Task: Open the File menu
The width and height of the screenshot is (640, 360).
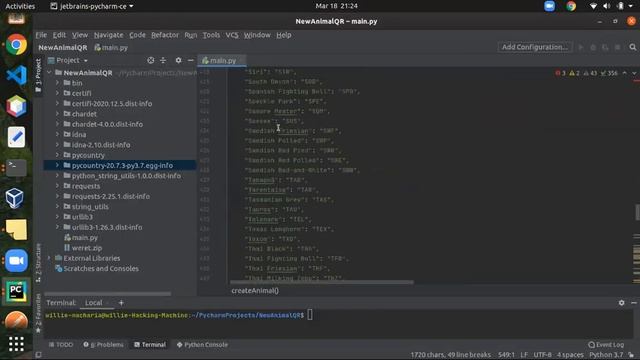Action: (x=41, y=35)
